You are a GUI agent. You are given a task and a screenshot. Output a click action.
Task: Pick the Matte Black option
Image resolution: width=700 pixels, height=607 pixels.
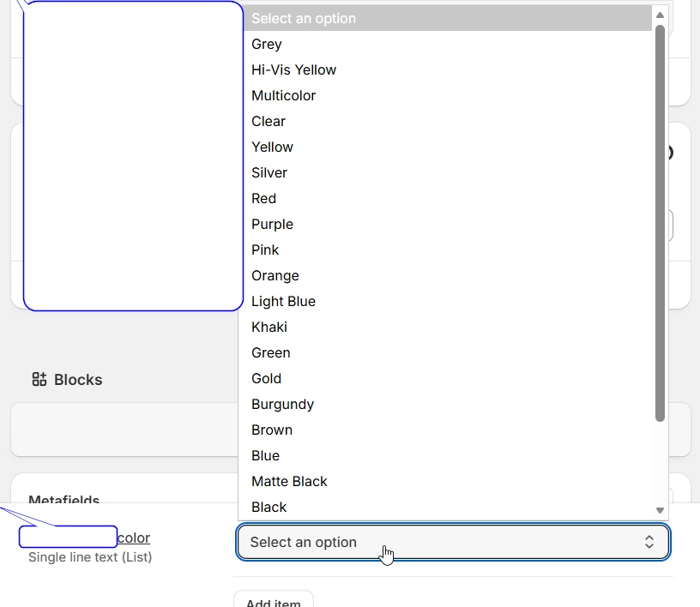coord(289,482)
